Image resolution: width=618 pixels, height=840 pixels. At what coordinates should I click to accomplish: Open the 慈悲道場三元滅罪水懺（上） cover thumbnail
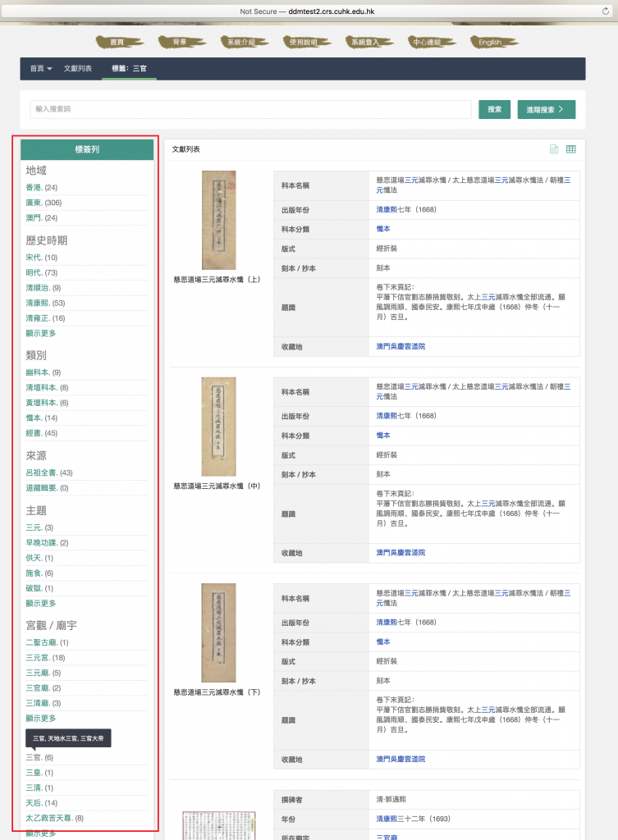pos(218,220)
